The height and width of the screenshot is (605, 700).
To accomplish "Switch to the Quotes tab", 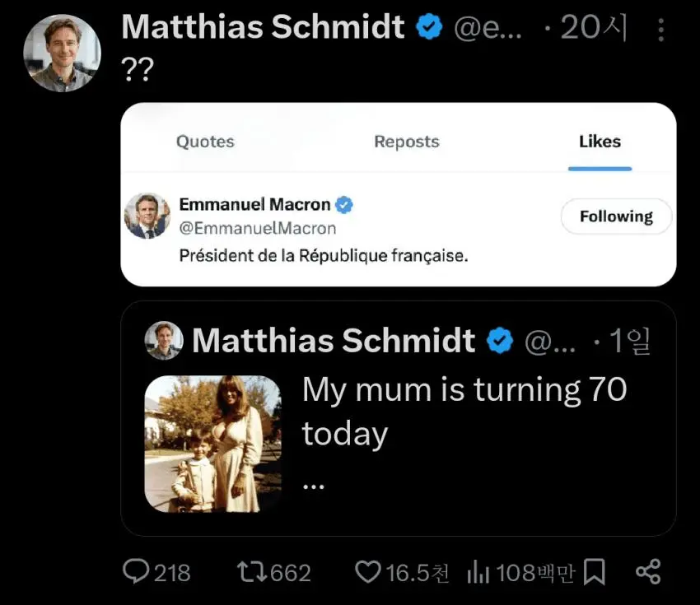I will [205, 142].
